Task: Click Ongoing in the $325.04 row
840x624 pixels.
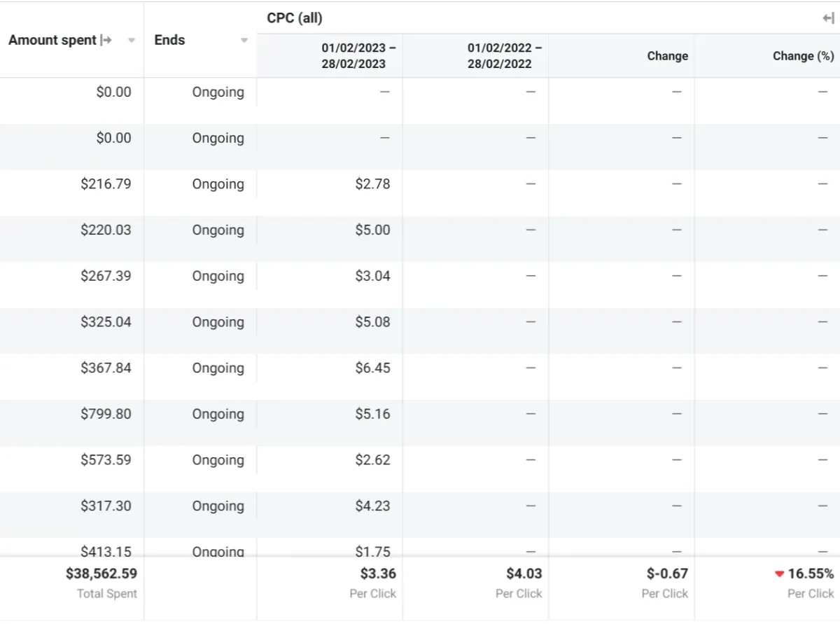Action: pyautogui.click(x=218, y=323)
